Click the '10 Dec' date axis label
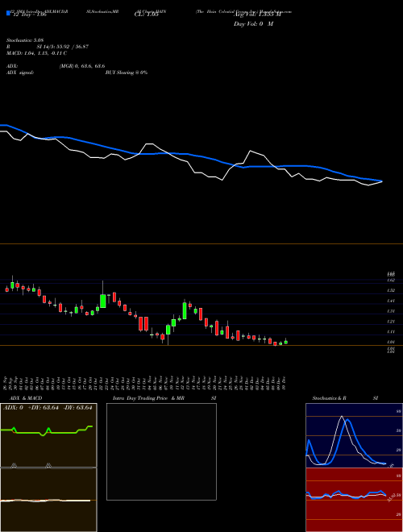 285,383
